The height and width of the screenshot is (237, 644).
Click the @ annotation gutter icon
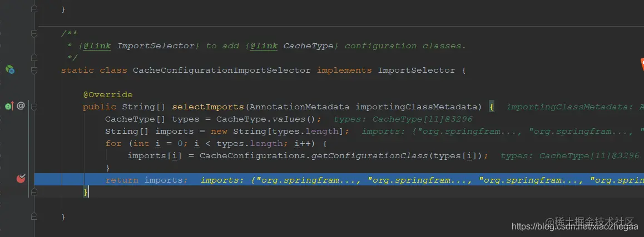(21, 106)
